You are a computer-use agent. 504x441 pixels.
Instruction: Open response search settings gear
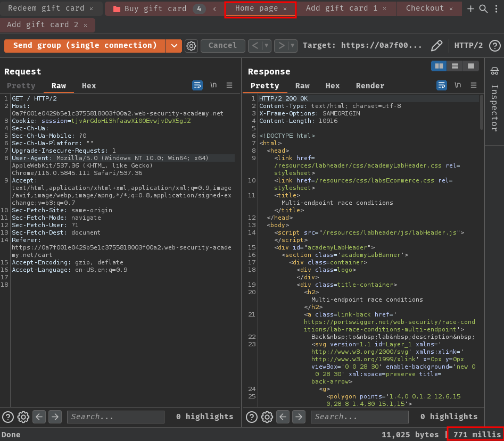[267, 417]
